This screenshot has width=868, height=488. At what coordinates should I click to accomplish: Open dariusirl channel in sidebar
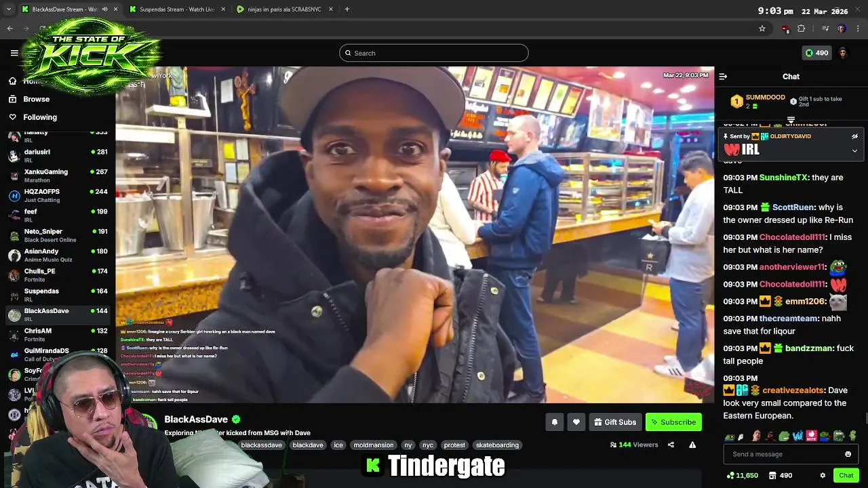58,156
